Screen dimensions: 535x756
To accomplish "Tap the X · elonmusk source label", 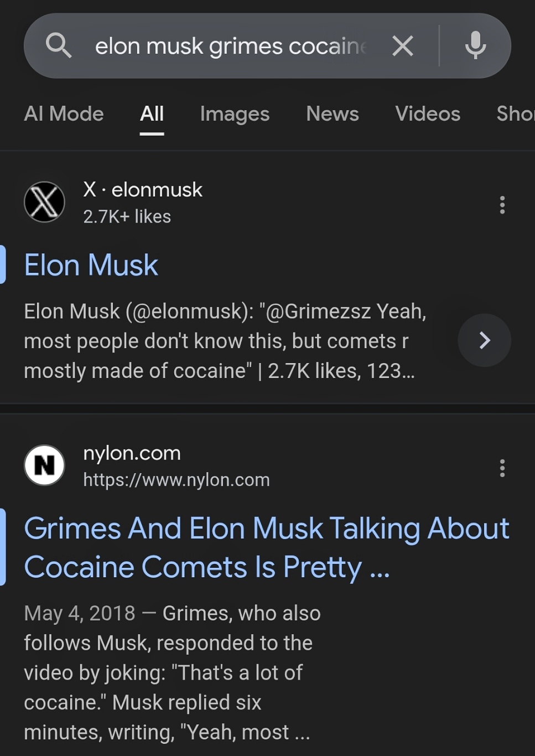I will point(143,190).
